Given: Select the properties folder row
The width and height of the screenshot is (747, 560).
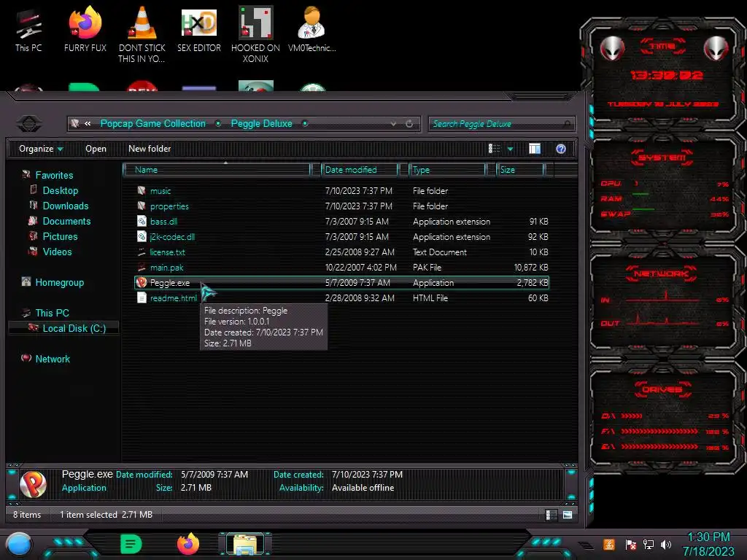Looking at the screenshot, I should (x=341, y=206).
